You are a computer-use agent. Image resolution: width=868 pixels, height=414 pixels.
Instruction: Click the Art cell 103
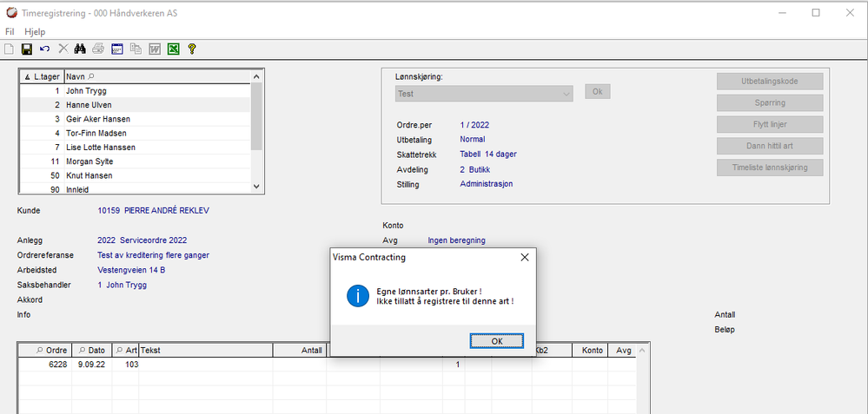[x=126, y=365]
